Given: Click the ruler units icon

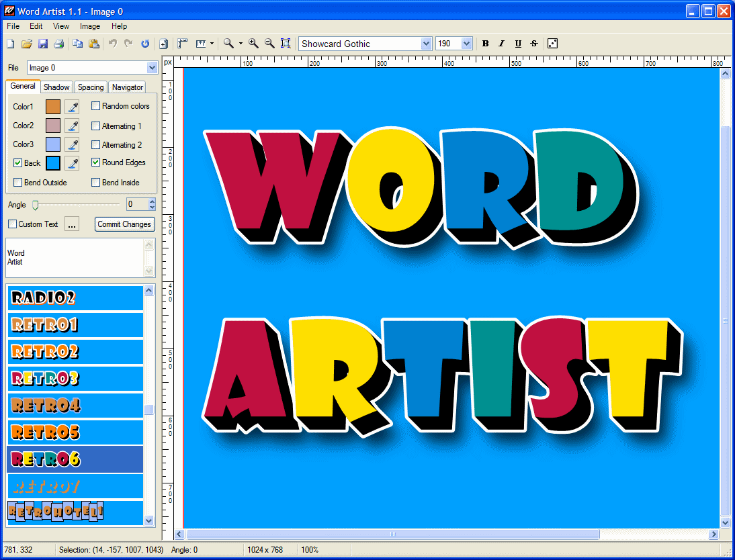Looking at the screenshot, I should [201, 44].
